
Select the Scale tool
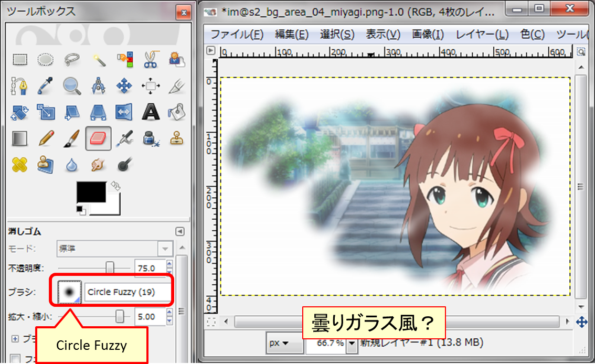tap(46, 113)
